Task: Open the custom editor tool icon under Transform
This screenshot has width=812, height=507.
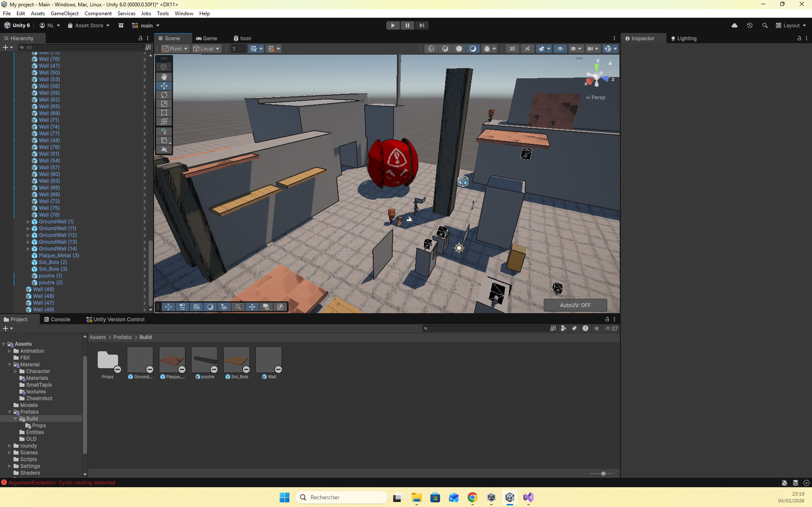Action: click(164, 132)
